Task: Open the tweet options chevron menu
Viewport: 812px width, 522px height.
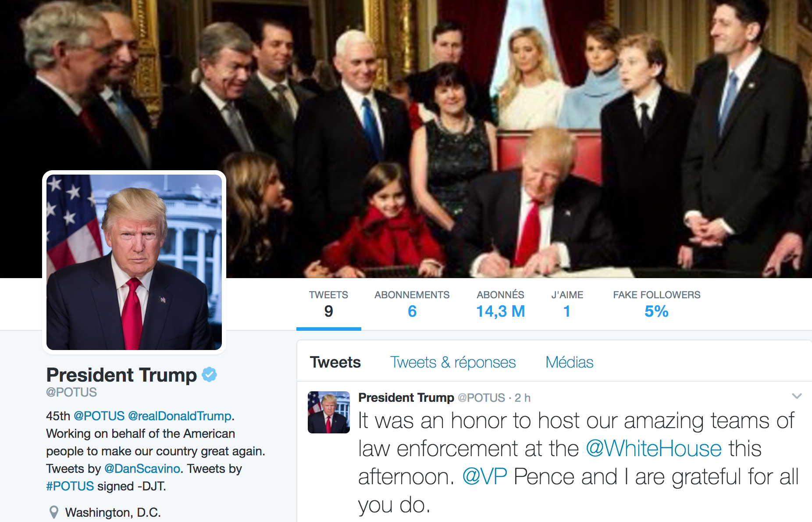Action: (797, 396)
